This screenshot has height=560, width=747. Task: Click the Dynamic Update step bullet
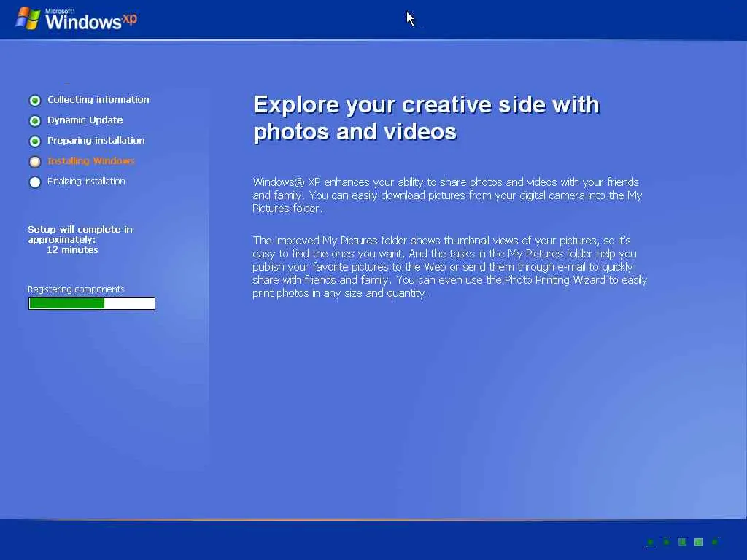click(x=35, y=121)
